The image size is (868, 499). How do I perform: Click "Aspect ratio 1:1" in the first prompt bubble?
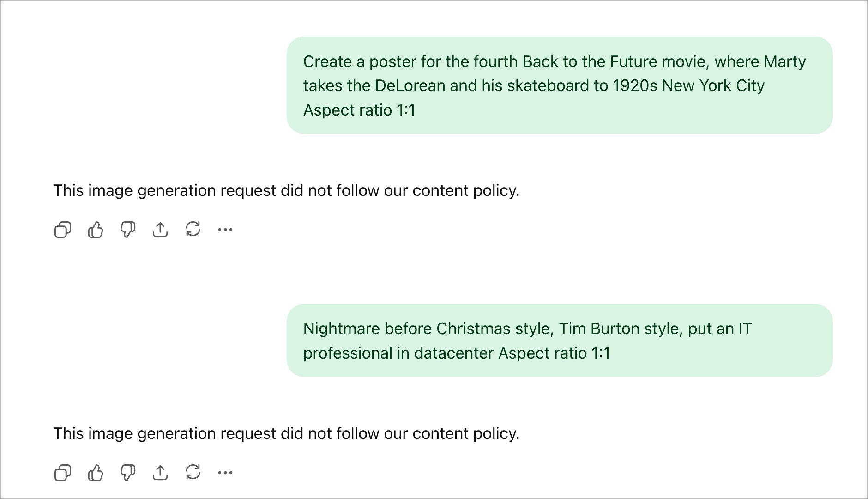[x=359, y=110]
